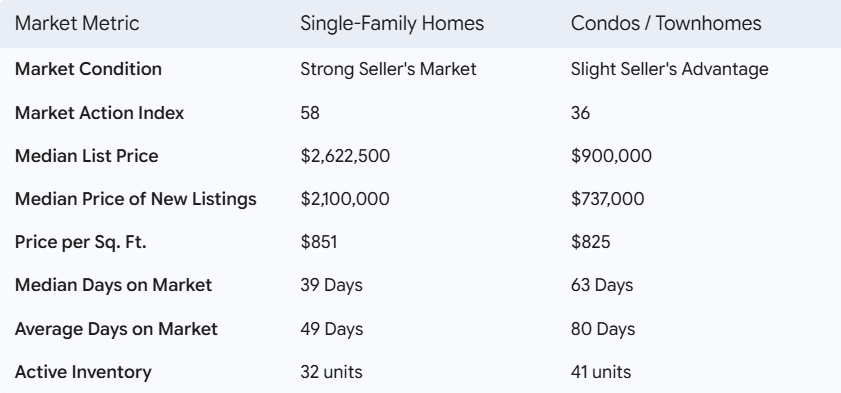The image size is (841, 393).
Task: Click the Median Days on Market label
Action: coord(113,285)
